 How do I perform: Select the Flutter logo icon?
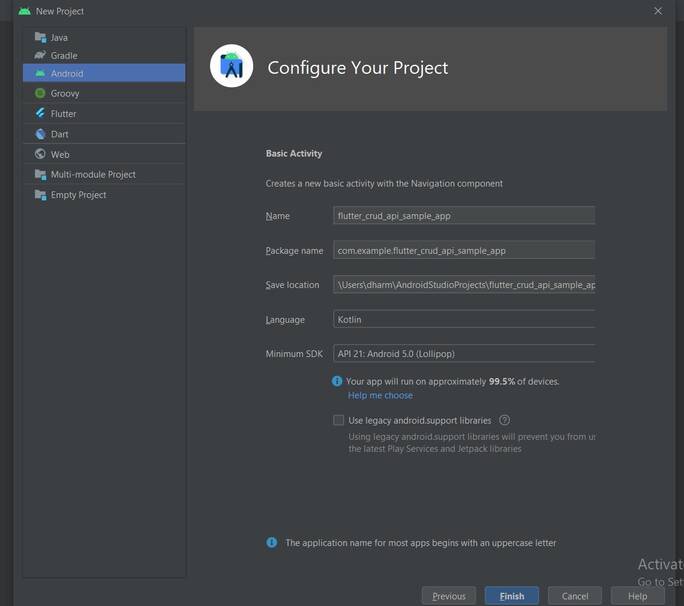(40, 113)
